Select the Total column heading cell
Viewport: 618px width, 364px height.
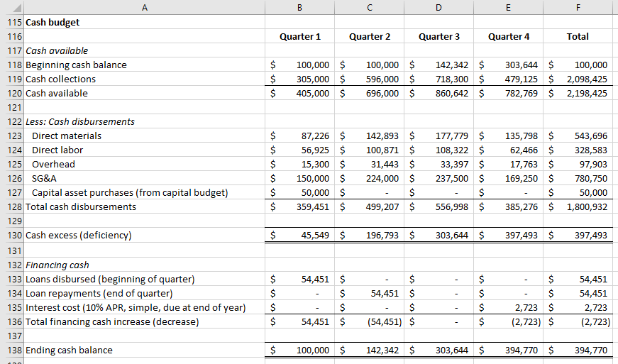tap(578, 36)
